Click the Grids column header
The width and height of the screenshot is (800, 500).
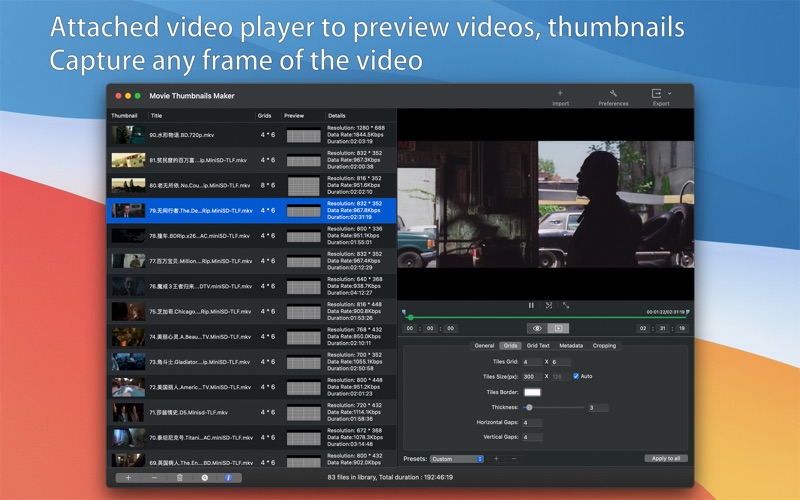[x=264, y=116]
